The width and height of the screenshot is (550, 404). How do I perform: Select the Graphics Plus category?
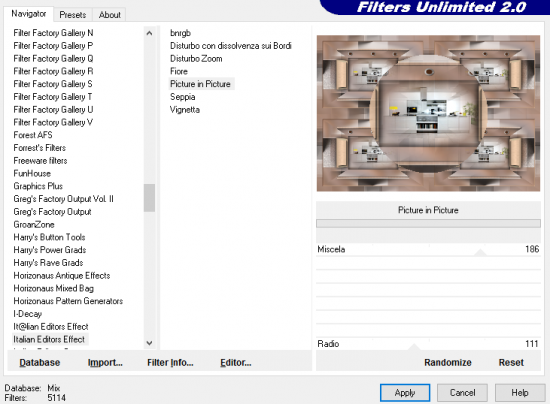[x=38, y=186]
